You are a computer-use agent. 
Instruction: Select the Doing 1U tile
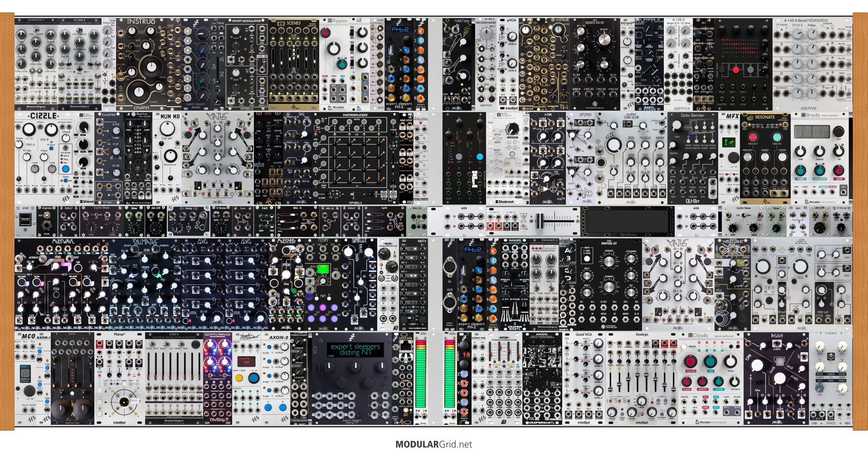pyautogui.click(x=189, y=221)
